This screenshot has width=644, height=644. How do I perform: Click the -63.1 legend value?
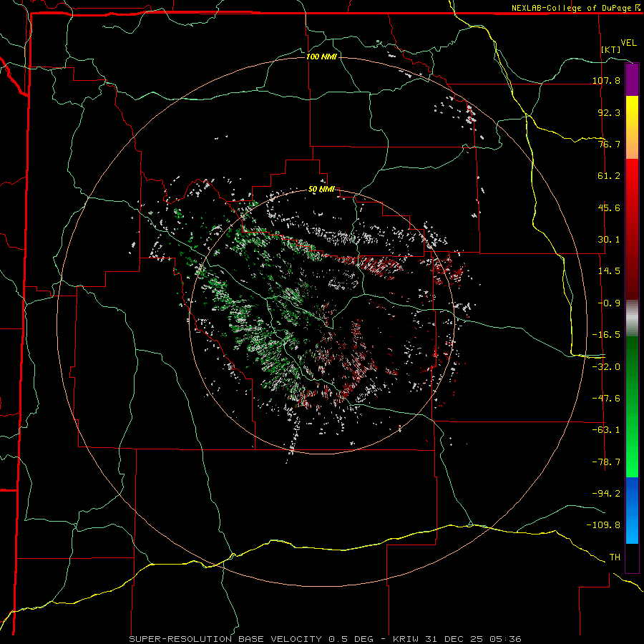(606, 430)
